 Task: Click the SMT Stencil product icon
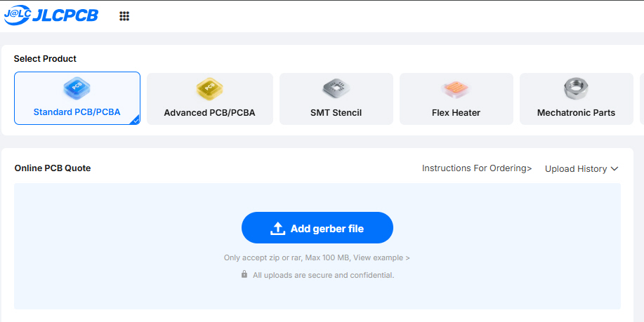click(x=336, y=88)
